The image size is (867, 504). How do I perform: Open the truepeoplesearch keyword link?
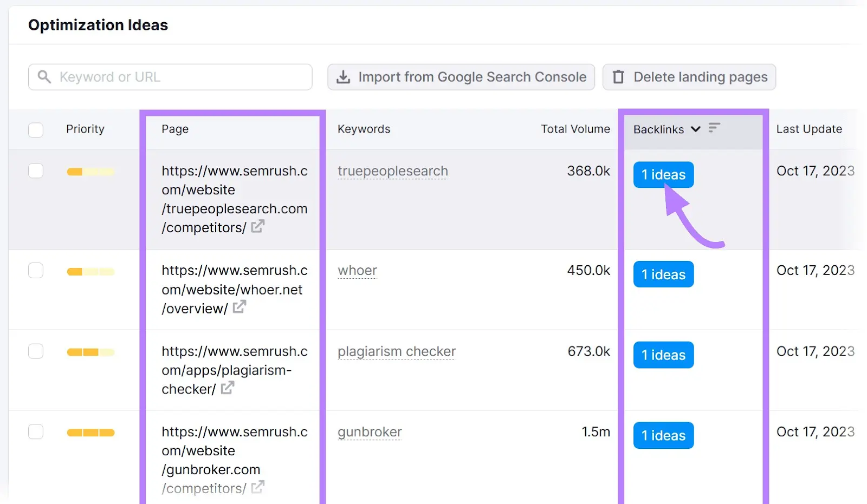(392, 171)
